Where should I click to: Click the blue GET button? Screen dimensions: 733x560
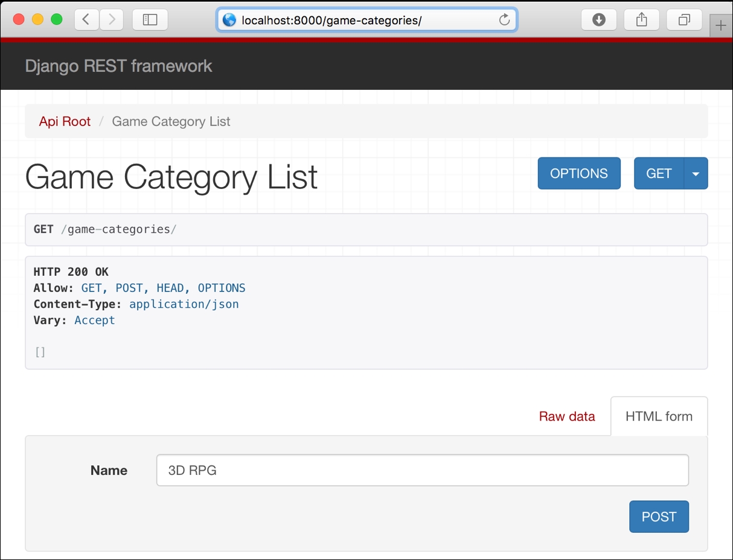point(658,174)
